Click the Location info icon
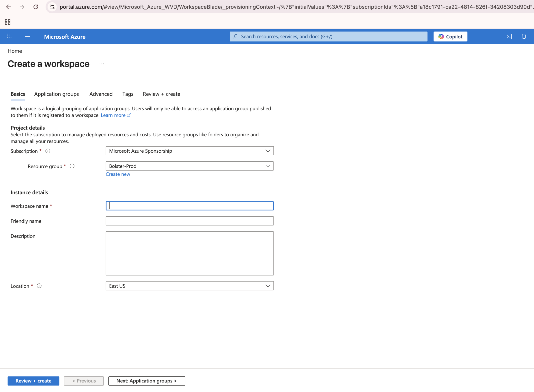 point(39,286)
